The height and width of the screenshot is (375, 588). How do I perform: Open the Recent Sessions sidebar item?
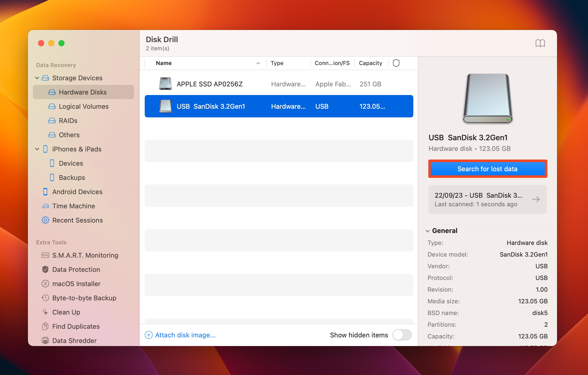(x=78, y=221)
